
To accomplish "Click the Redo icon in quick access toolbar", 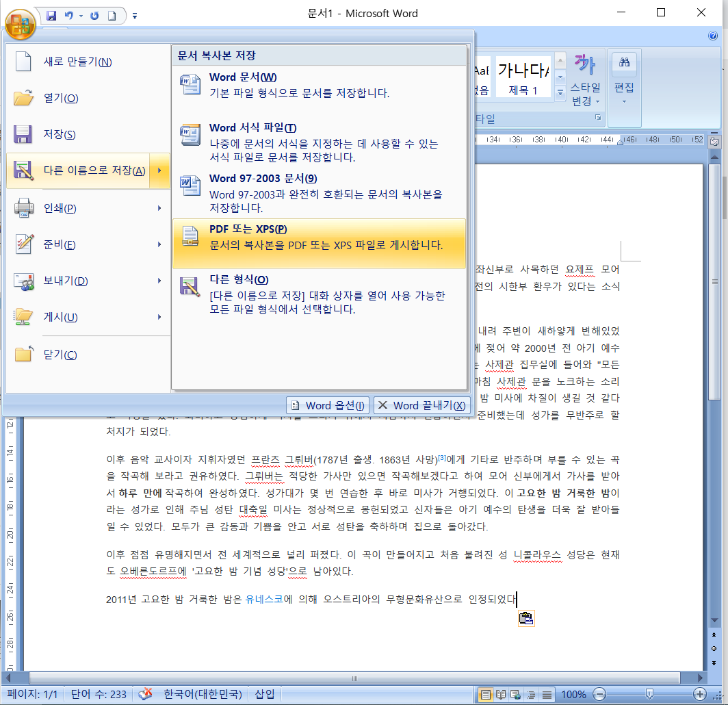I will pos(94,15).
